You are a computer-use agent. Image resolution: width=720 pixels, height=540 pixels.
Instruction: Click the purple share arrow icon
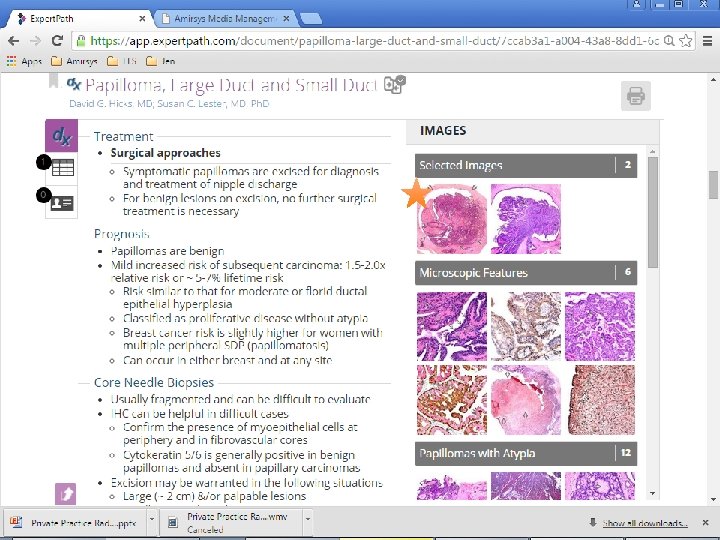tap(66, 494)
